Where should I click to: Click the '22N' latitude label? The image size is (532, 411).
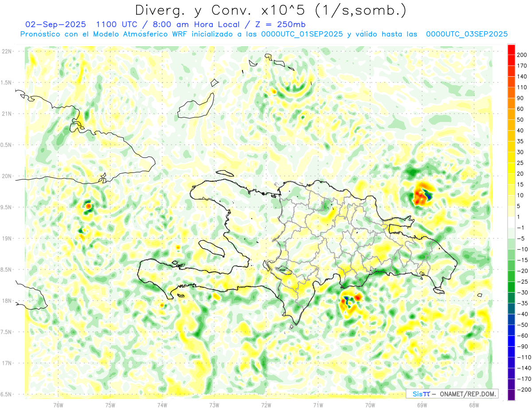7,51
